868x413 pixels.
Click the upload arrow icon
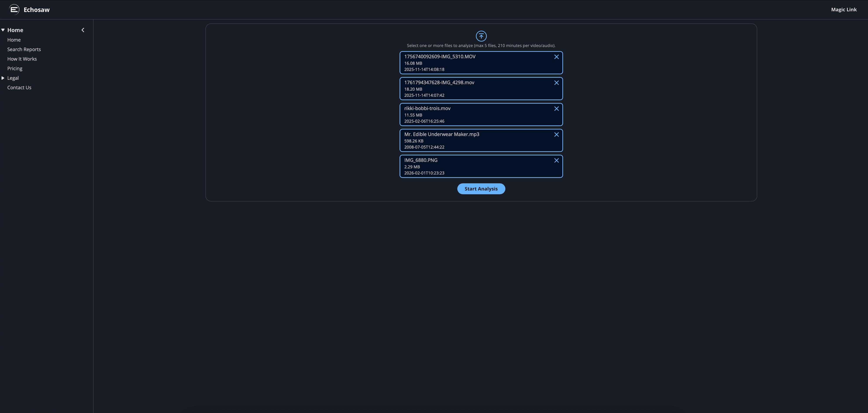click(481, 36)
